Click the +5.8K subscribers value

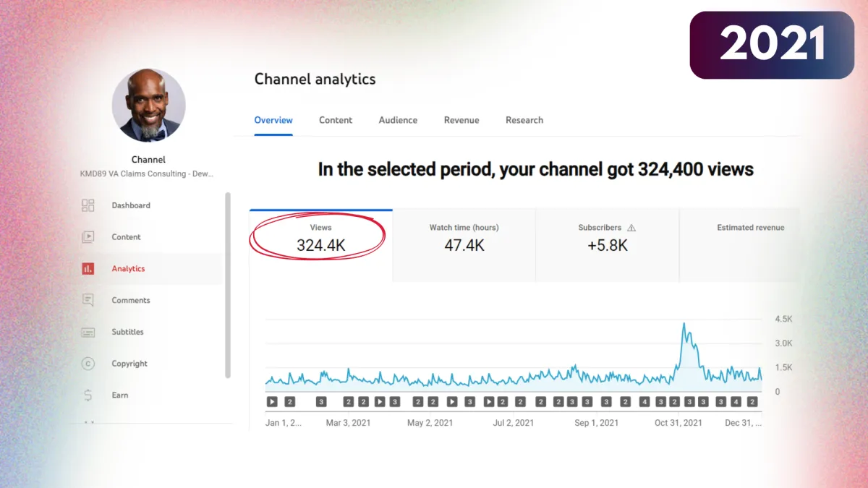(x=608, y=246)
